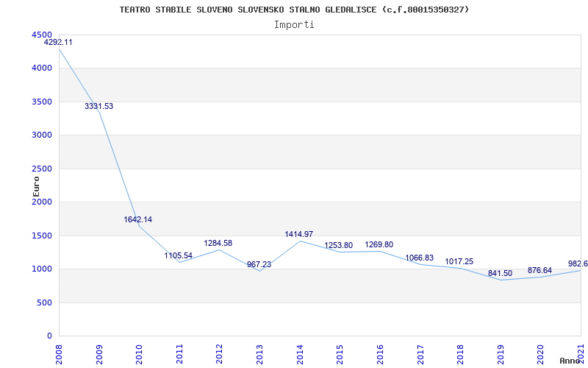Click the 2015 year tick label
Image resolution: width=588 pixels, height=368 pixels.
point(340,354)
